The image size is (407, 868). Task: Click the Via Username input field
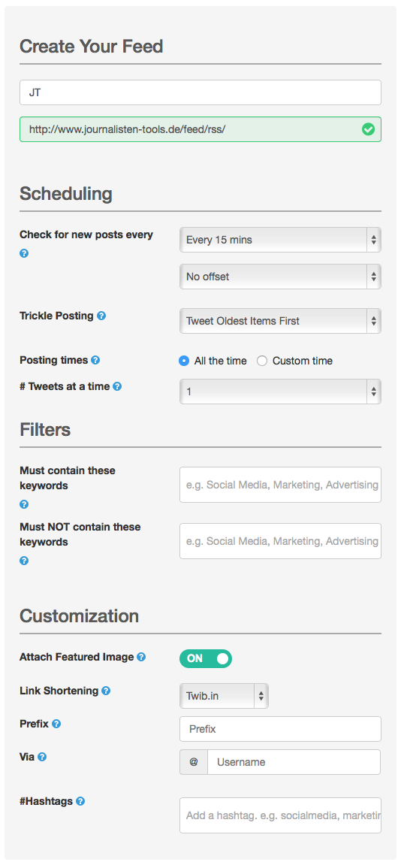coord(294,762)
